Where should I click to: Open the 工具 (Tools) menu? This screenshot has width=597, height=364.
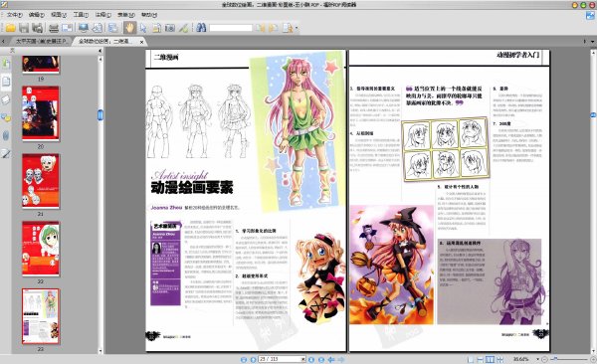81,15
